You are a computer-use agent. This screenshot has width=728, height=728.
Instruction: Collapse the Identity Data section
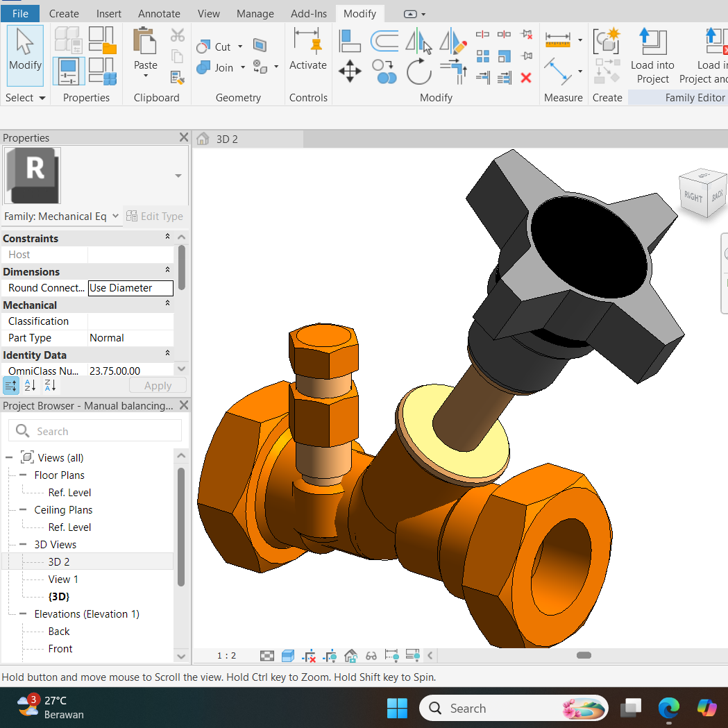point(168,354)
